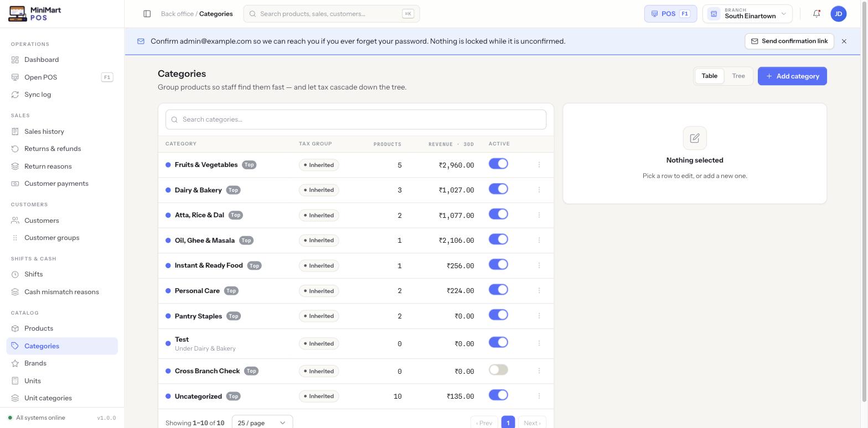Open Returns & refunds in sidebar
Image resolution: width=868 pixels, height=428 pixels.
62,149
